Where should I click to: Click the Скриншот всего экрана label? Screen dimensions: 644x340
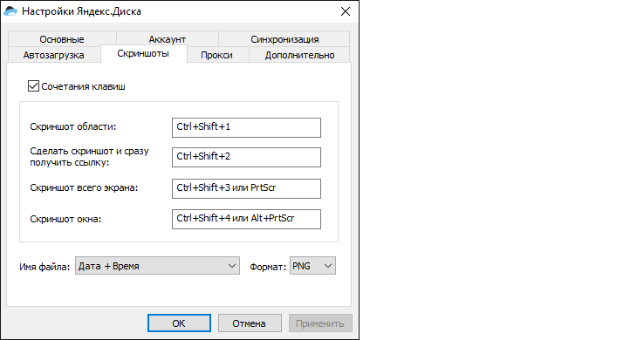click(84, 187)
